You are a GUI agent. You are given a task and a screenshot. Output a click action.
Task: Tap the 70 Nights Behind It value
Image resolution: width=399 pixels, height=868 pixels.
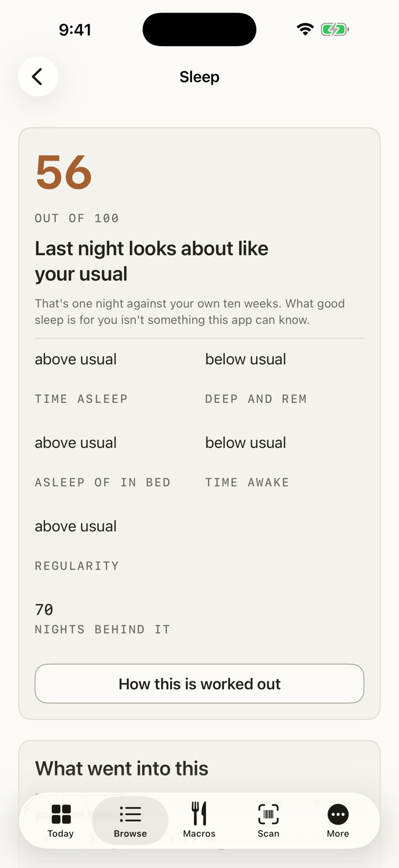click(x=103, y=619)
